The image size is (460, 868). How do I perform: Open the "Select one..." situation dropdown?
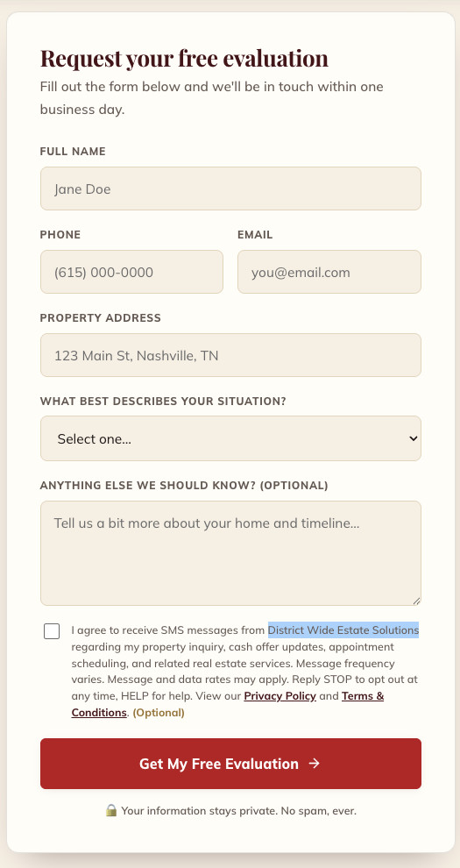pos(230,438)
